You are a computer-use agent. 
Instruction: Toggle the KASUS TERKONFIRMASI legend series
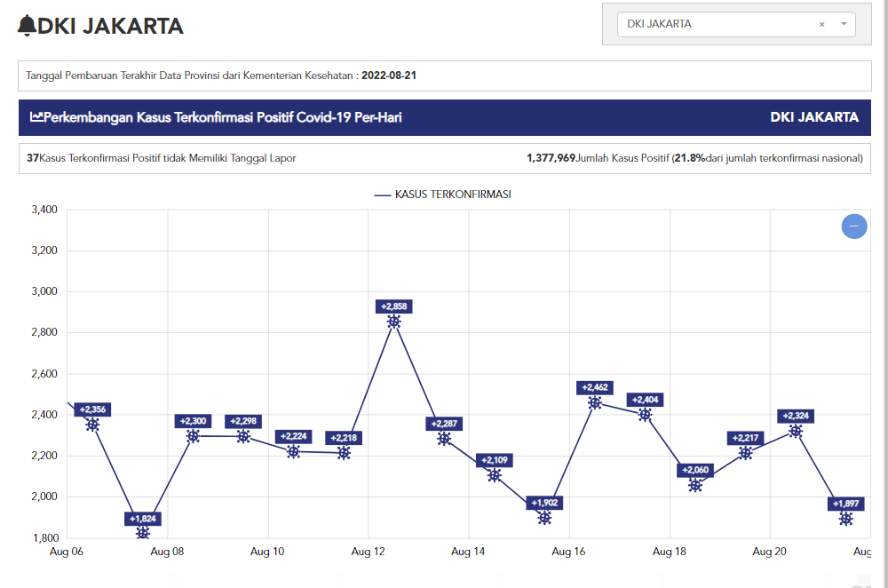tap(442, 195)
